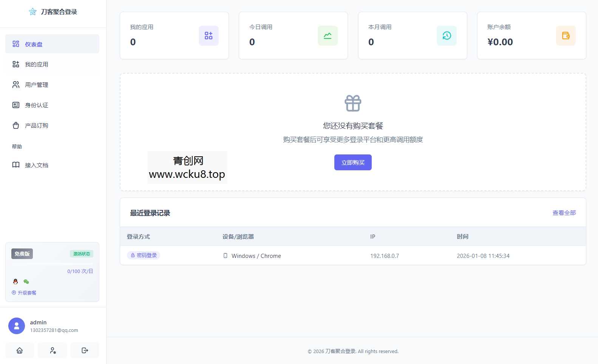Open 产品订购 in the sidebar
The height and width of the screenshot is (364, 598).
[x=52, y=125]
